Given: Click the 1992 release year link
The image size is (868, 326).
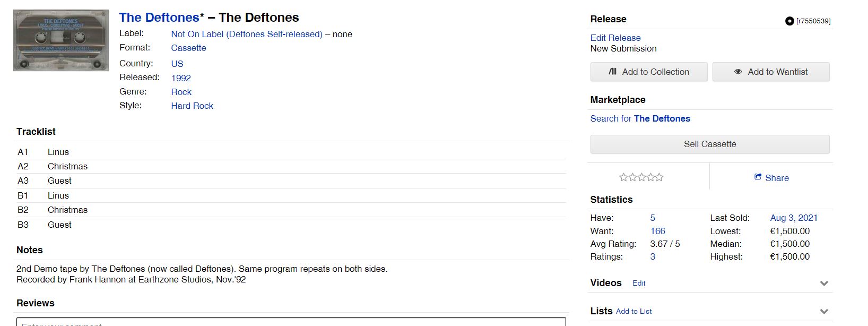Looking at the screenshot, I should (181, 78).
